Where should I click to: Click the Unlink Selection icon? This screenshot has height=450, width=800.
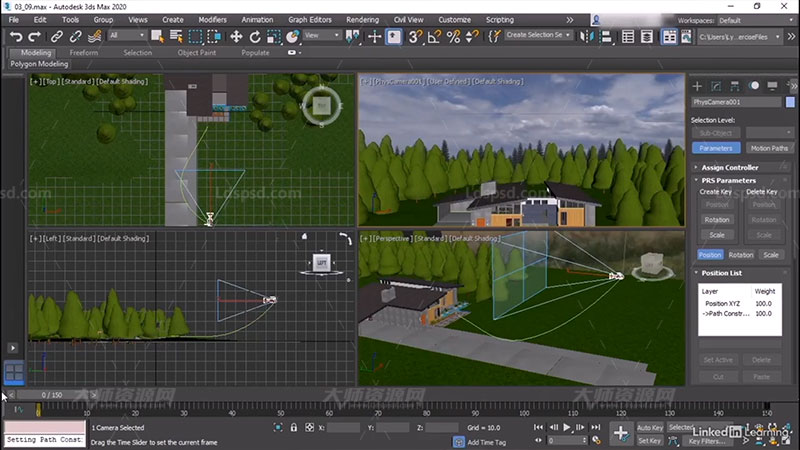pos(76,36)
